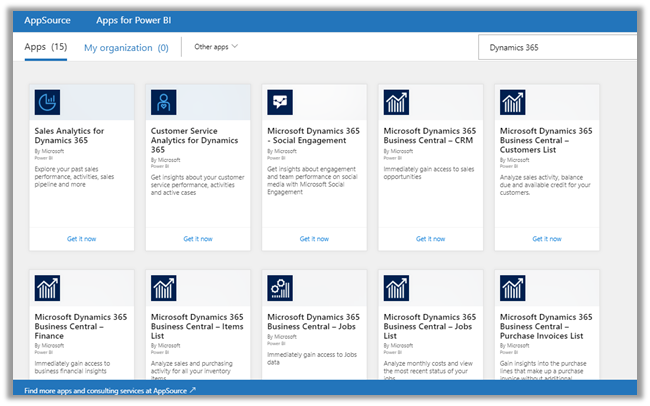Image resolution: width=650 pixels, height=406 pixels.
Task: Click the Purchase Invoices List chart icon
Action: point(513,289)
